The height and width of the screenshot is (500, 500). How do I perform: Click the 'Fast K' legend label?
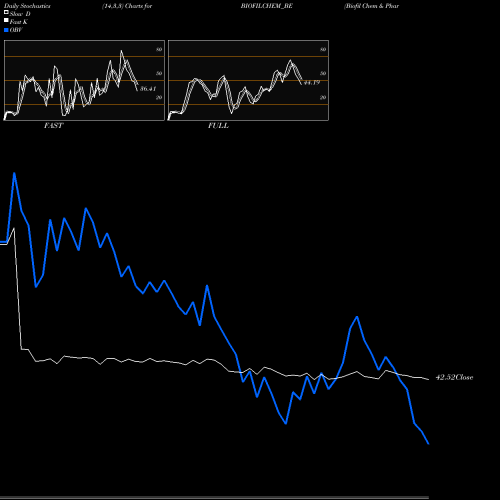[19, 22]
